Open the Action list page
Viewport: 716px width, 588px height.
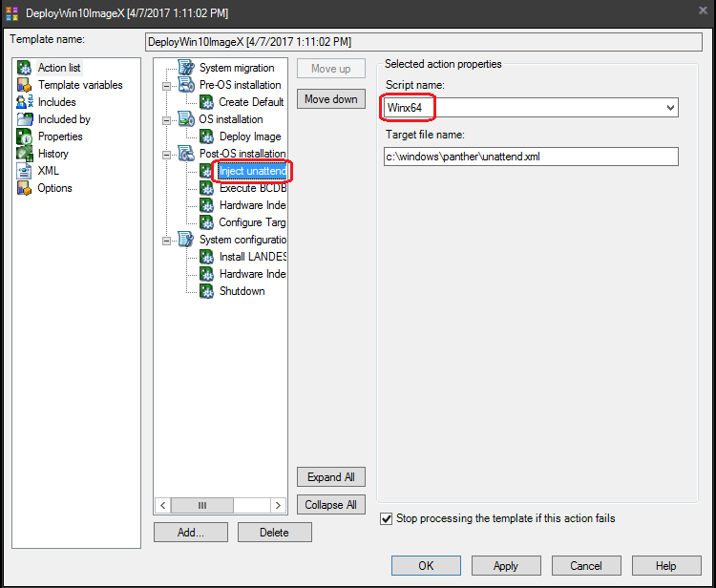[x=59, y=68]
